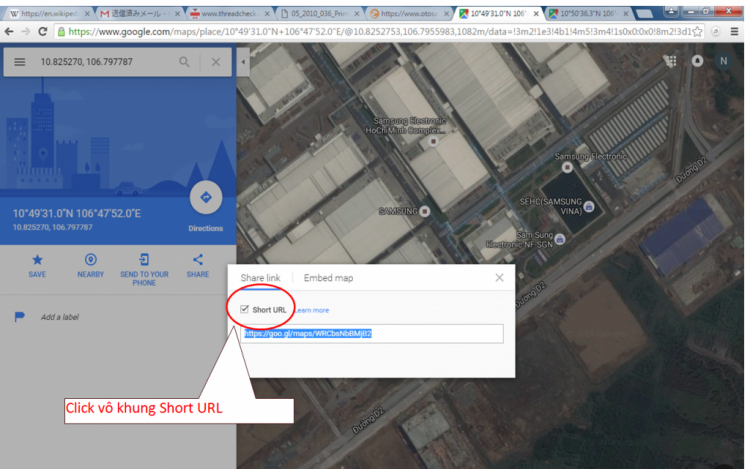Save the place with the star icon

[37, 260]
